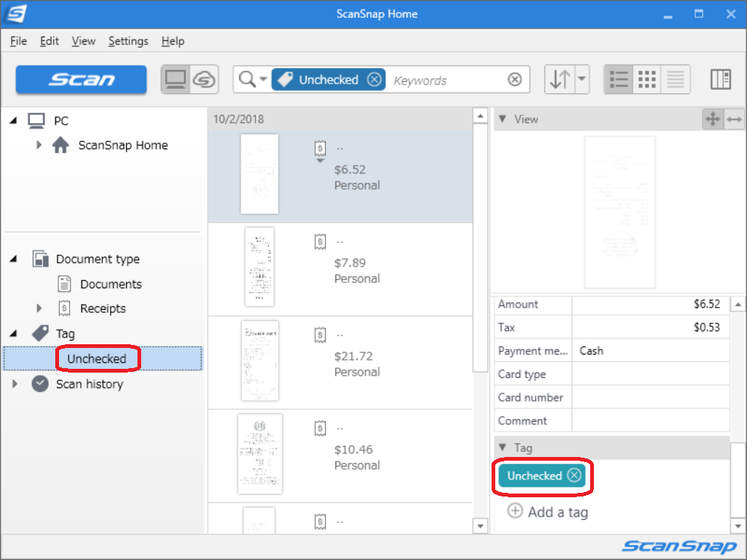Click the receipt preview image

point(619,212)
